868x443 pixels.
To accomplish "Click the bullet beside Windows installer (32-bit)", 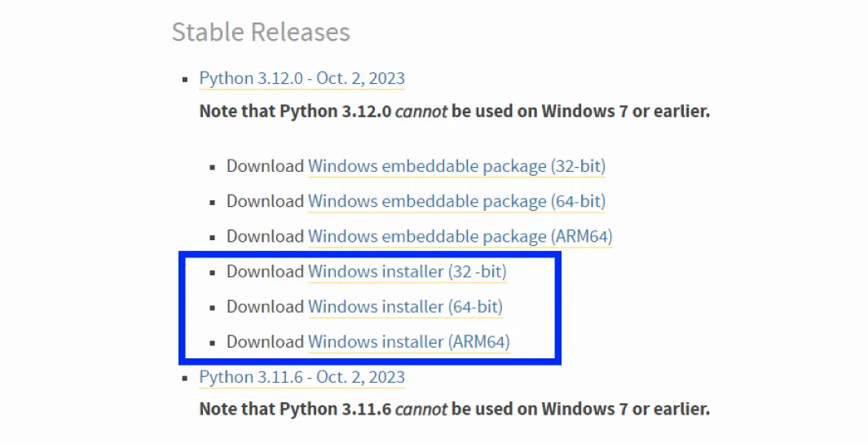I will point(213,272).
